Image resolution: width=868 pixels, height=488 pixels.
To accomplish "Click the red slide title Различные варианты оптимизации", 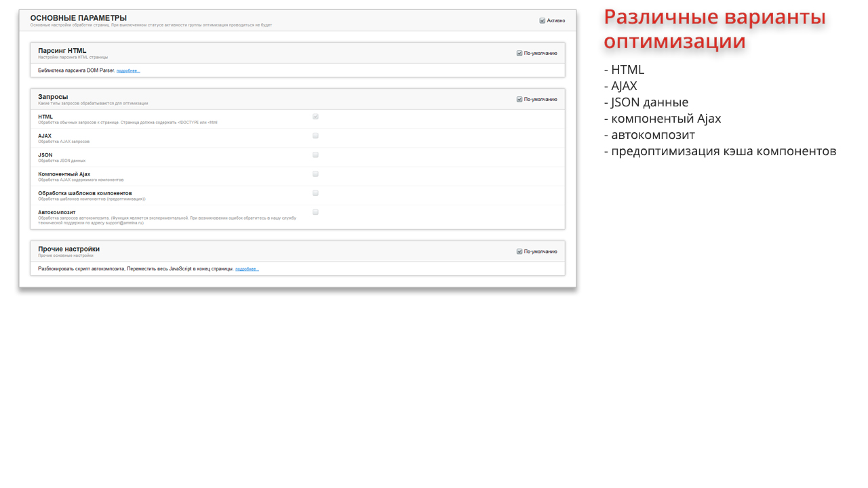I will point(715,28).
